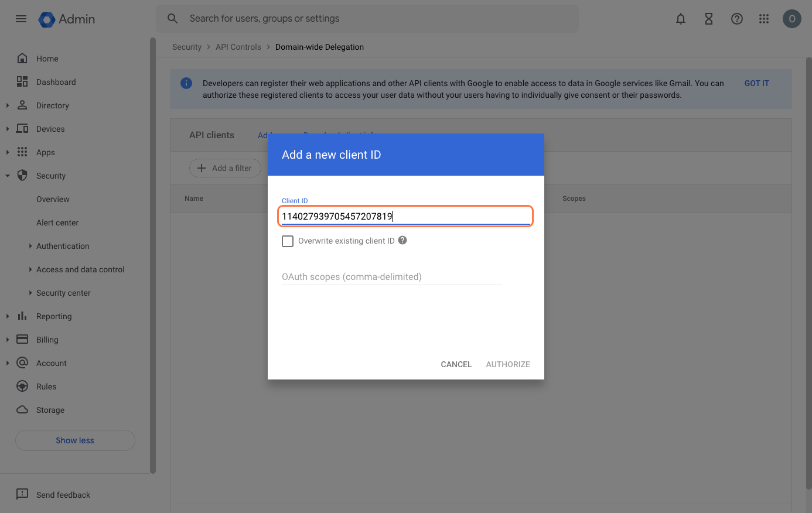Click the Cancel button
This screenshot has width=812, height=513.
coord(456,364)
